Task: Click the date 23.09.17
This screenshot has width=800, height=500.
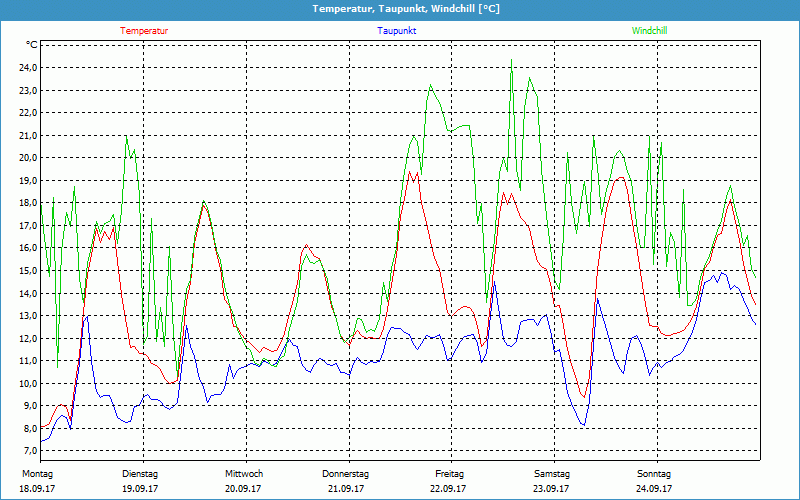Action: tap(551, 489)
